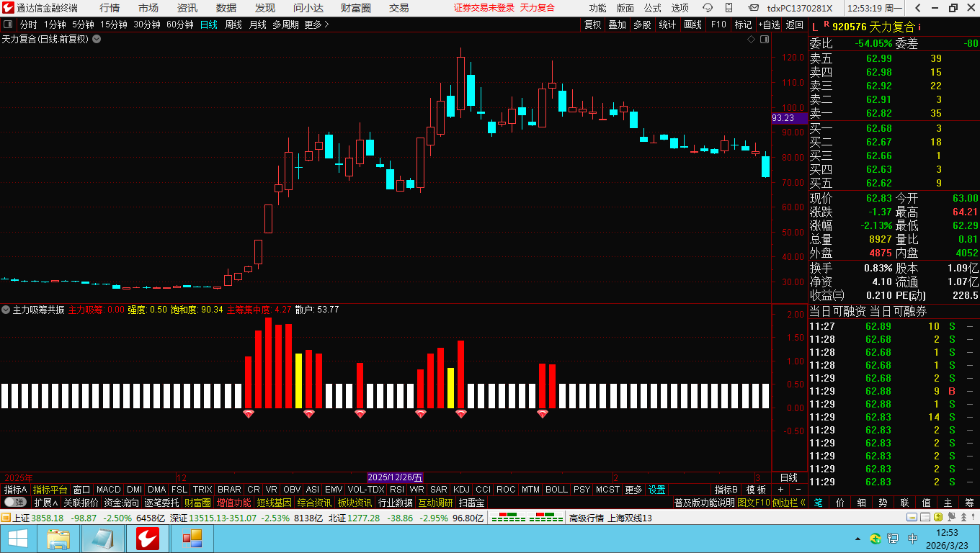The width and height of the screenshot is (980, 553).
Task: Open the 主力吸筹共振 indicator dropdown arrow
Action: coord(6,310)
